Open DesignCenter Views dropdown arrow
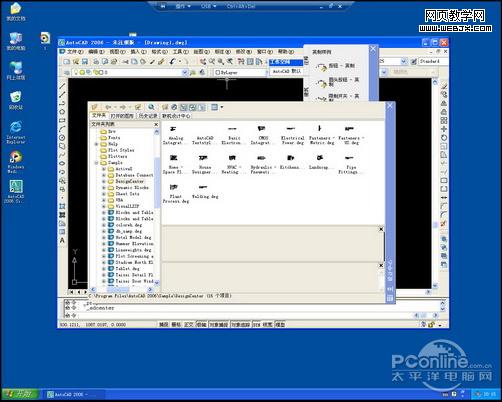The width and height of the screenshot is (502, 402). tap(222, 107)
